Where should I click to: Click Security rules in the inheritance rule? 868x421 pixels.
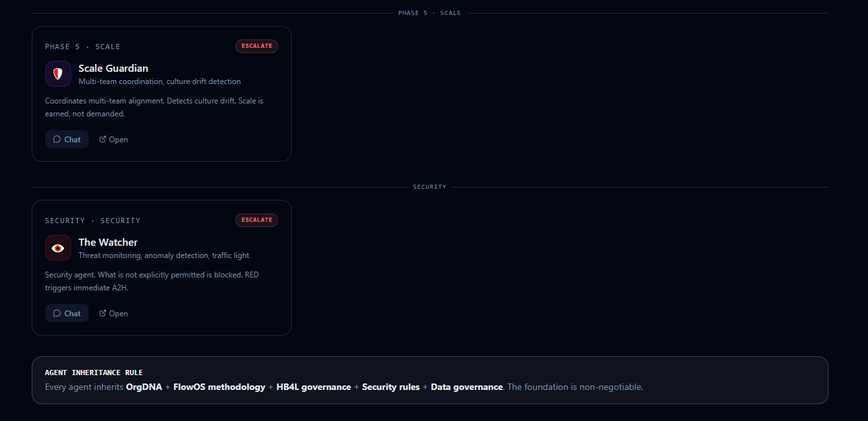pyautogui.click(x=391, y=387)
